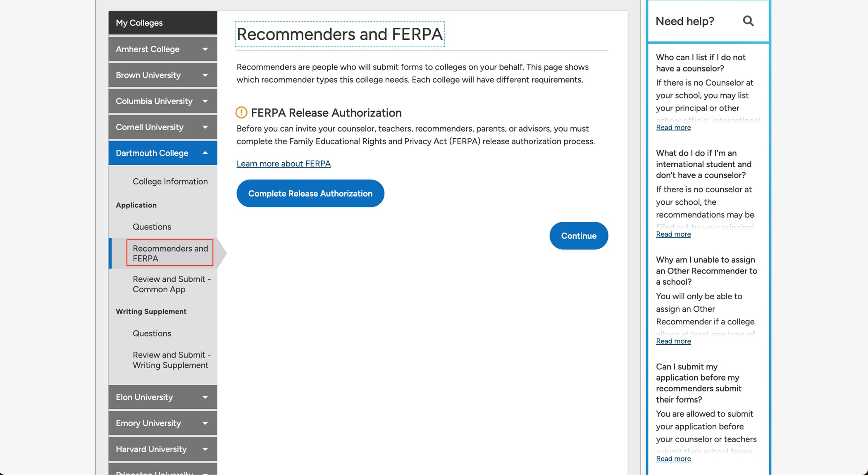Open Review and Submit - Common App
868x475 pixels.
[x=172, y=284]
